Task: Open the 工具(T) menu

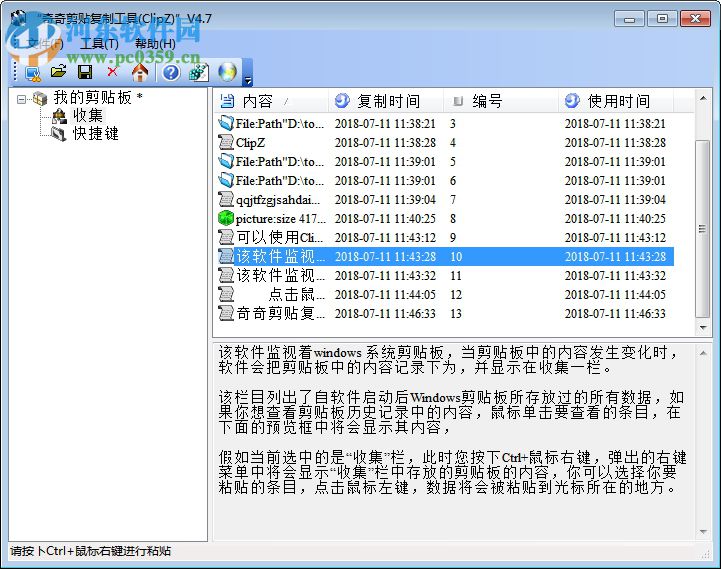Action: [99, 44]
